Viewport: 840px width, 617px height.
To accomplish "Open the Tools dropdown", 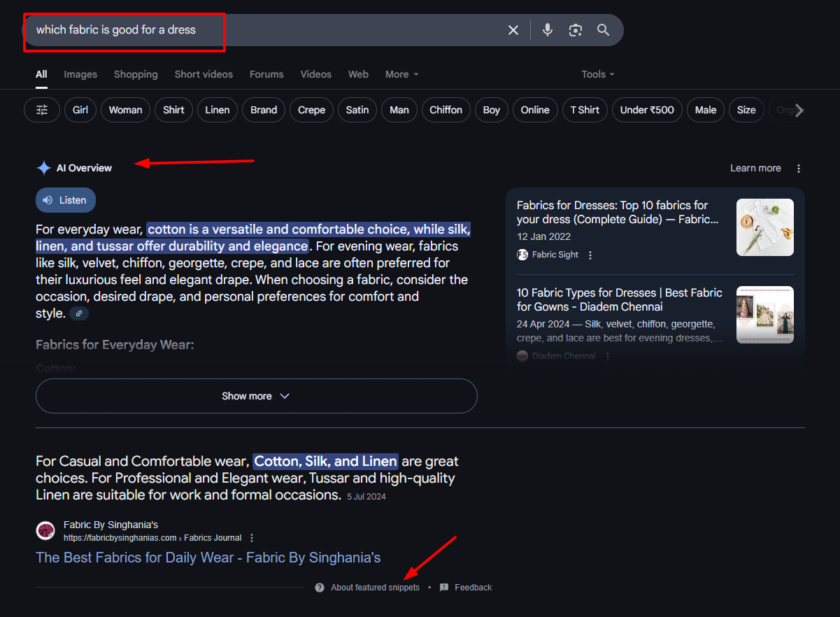I will pyautogui.click(x=598, y=74).
